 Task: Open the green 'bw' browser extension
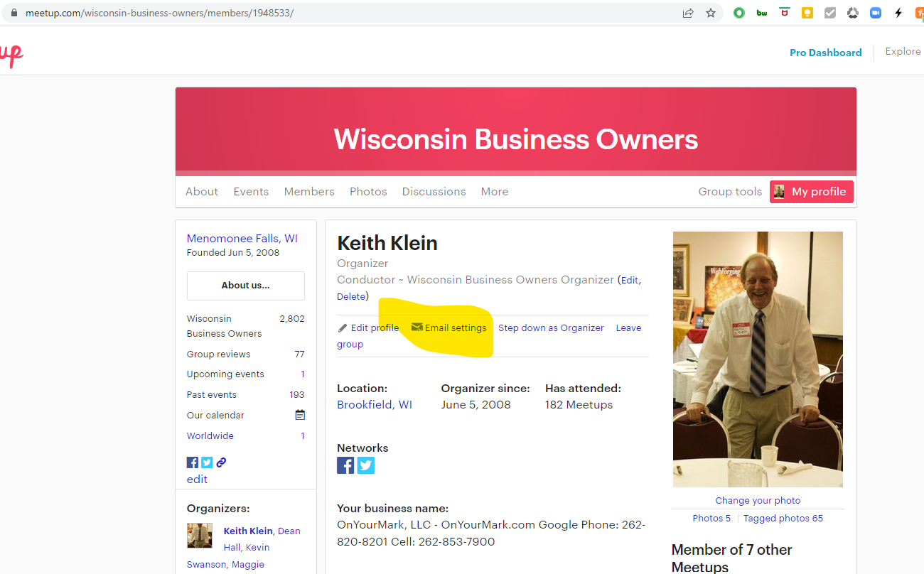click(x=762, y=13)
